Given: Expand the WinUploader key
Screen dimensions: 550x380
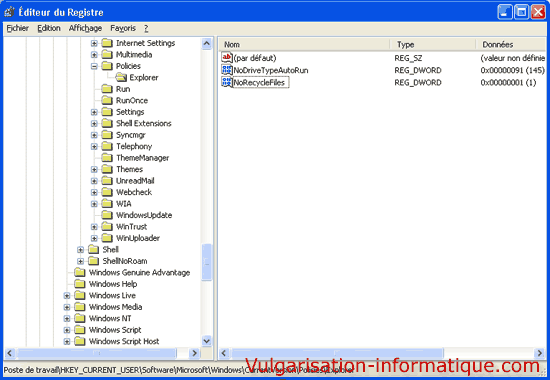Looking at the screenshot, I should click(94, 238).
